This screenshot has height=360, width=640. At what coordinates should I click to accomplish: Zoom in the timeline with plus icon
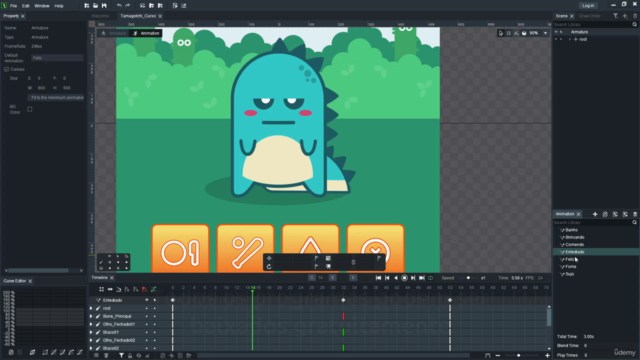point(547,356)
